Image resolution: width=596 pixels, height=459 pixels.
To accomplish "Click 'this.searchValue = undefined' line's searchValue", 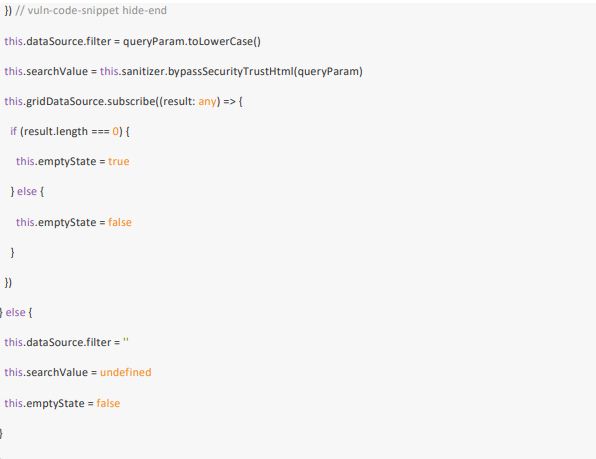I will [x=57, y=372].
